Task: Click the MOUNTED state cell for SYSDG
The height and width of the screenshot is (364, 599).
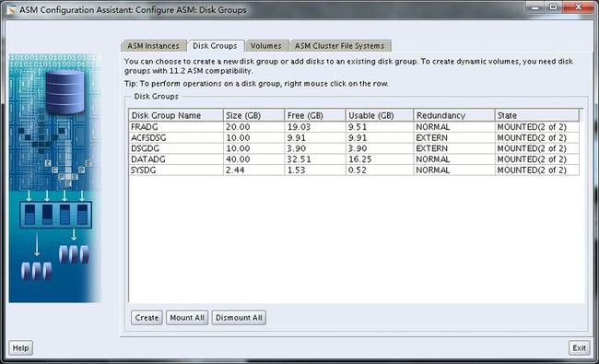Action: coord(536,170)
